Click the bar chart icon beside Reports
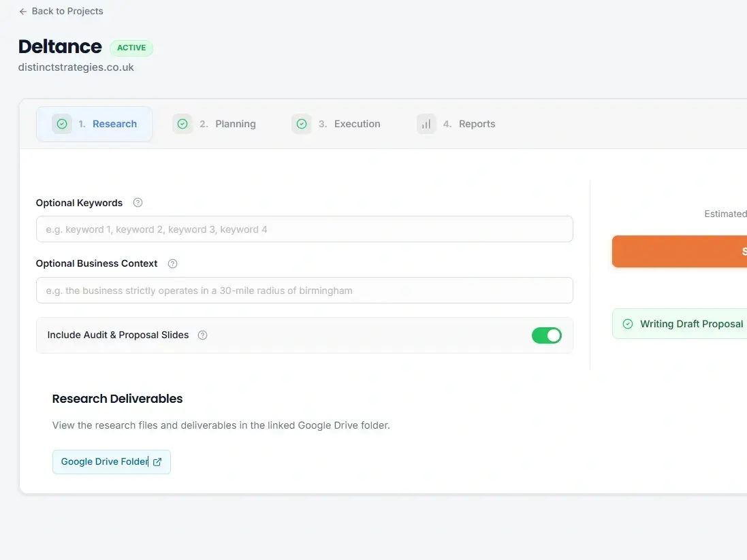This screenshot has height=560, width=747. 426,124
